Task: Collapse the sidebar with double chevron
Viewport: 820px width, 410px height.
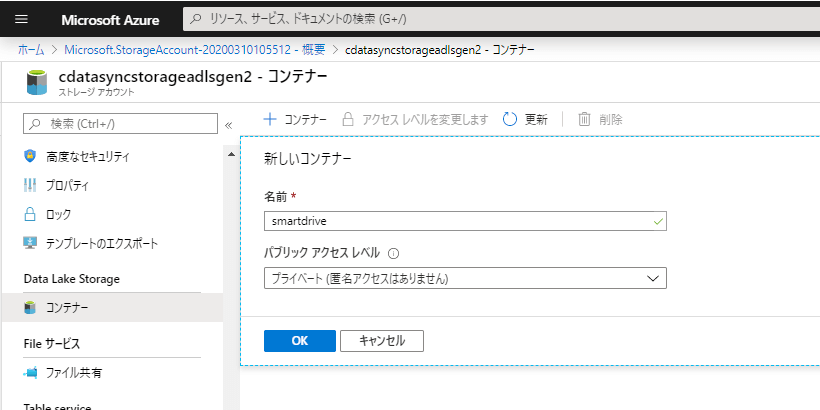Action: click(x=228, y=125)
